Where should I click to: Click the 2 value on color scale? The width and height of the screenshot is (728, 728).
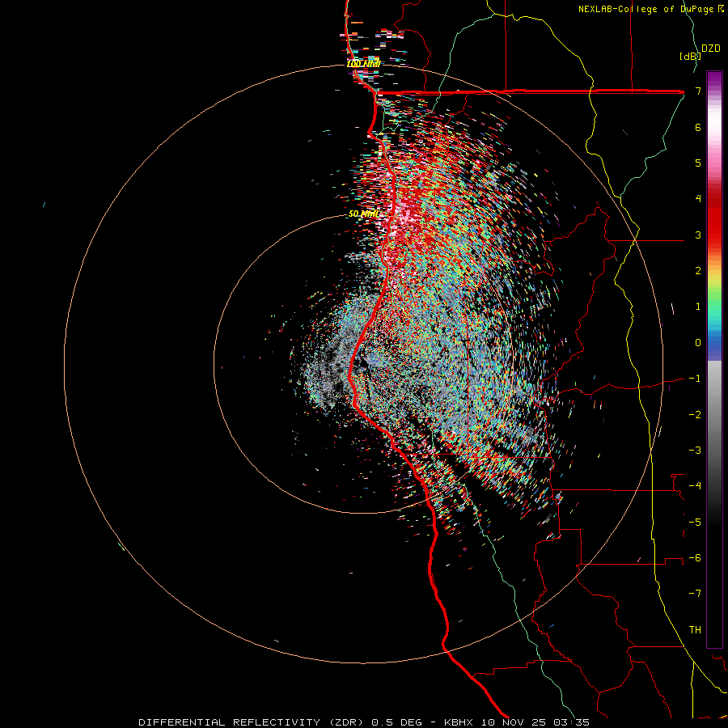[698, 271]
